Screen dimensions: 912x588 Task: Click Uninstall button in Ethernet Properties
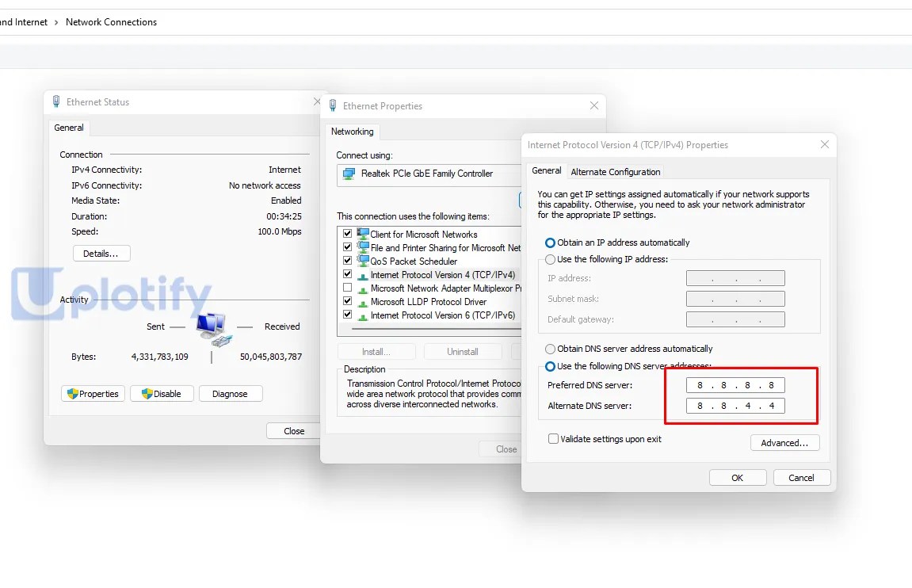coord(463,352)
